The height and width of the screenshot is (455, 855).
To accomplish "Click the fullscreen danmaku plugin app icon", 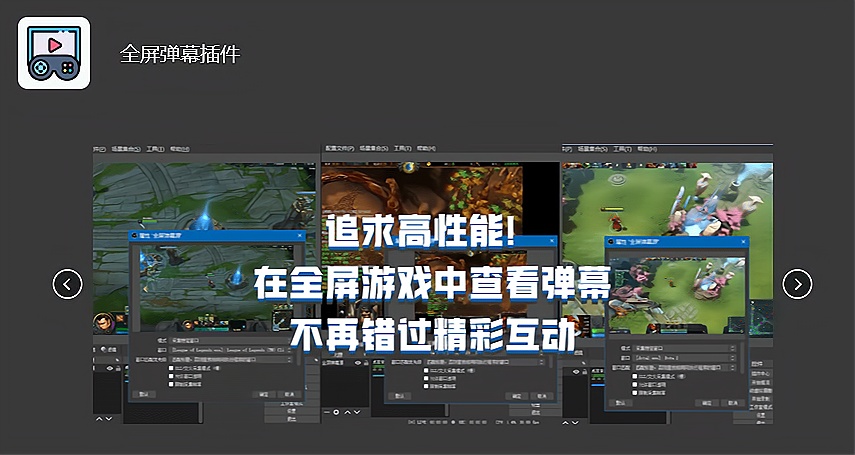I will [54, 53].
